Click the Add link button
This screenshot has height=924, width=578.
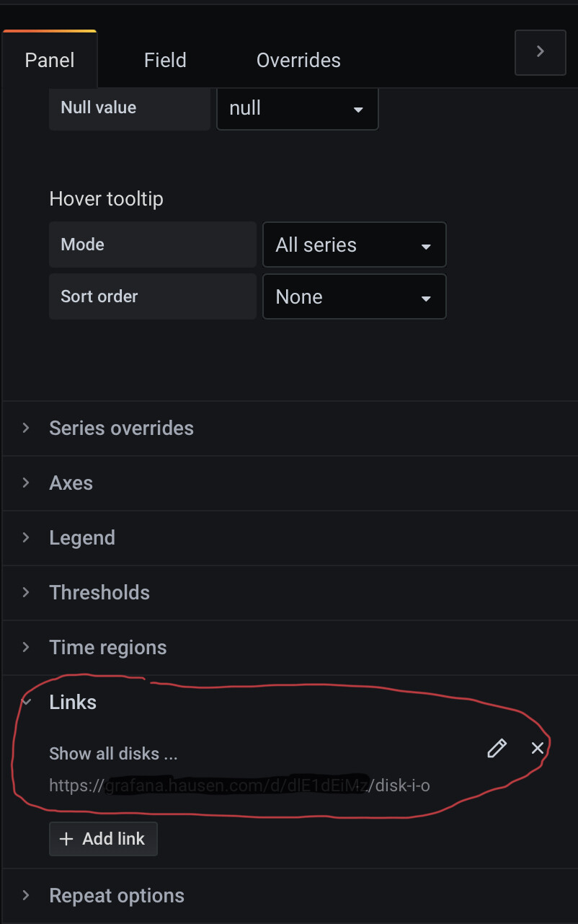(103, 839)
